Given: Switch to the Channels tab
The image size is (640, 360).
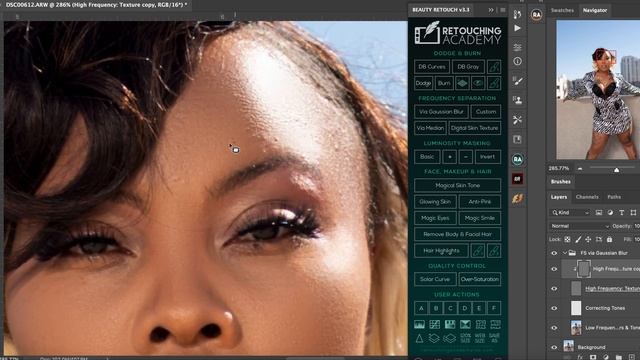Looking at the screenshot, I should (587, 197).
